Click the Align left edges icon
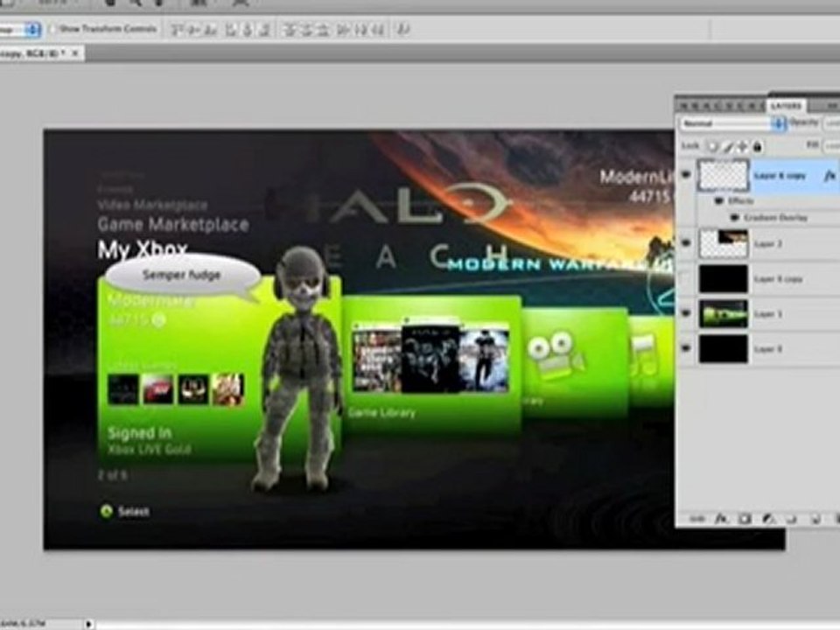 (231, 30)
